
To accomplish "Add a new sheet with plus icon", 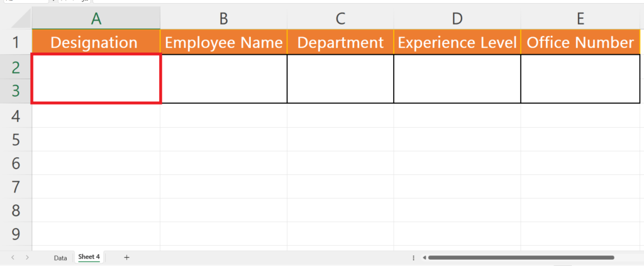I will 126,257.
